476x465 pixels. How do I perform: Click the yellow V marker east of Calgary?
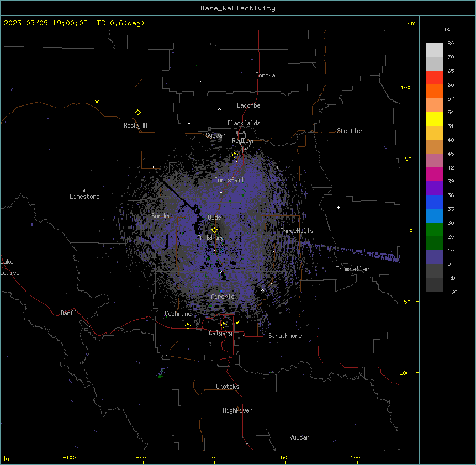237,323
